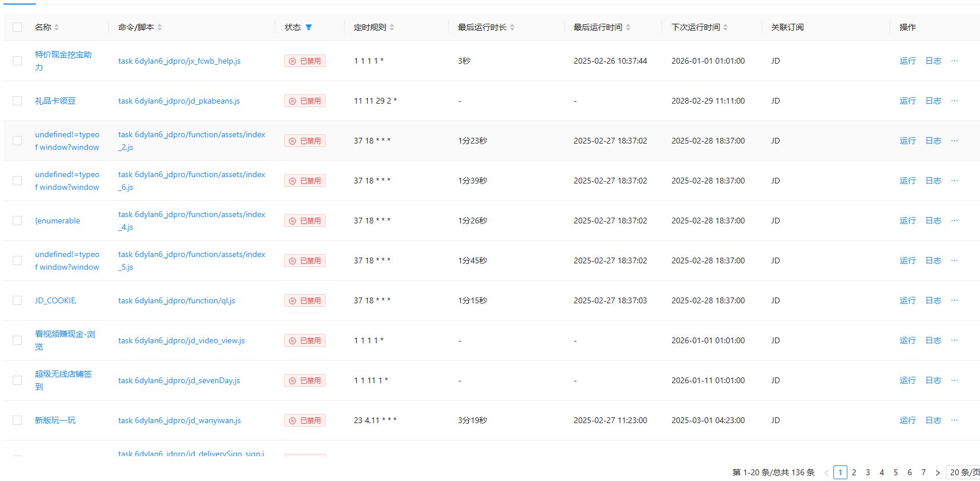This screenshot has width=980, height=481.
Task: Go to page 3 of the list
Action: coord(868,472)
